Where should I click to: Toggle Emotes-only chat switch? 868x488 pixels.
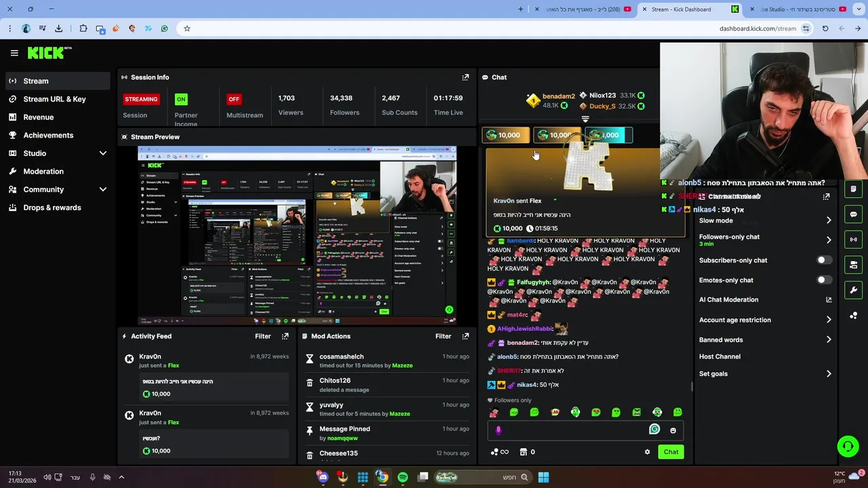[824, 280]
